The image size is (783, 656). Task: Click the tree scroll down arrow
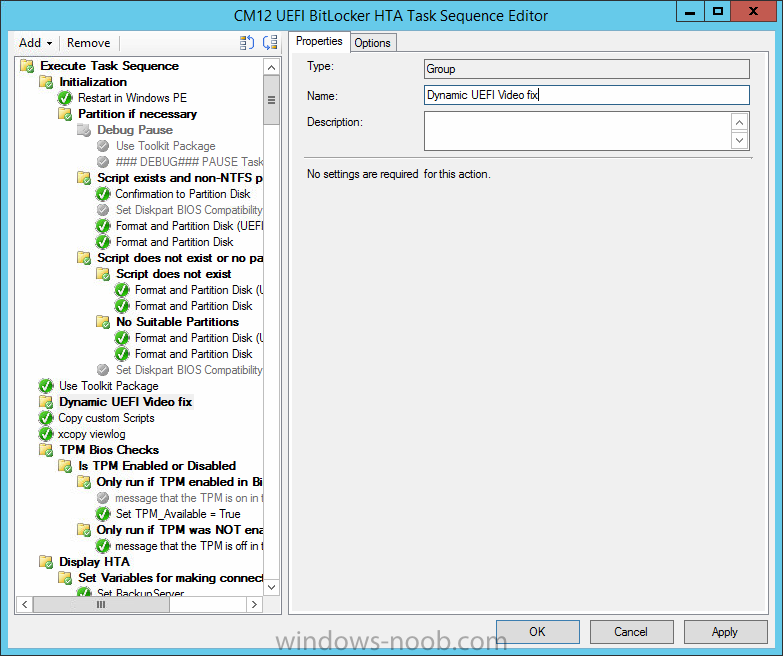[x=271, y=587]
